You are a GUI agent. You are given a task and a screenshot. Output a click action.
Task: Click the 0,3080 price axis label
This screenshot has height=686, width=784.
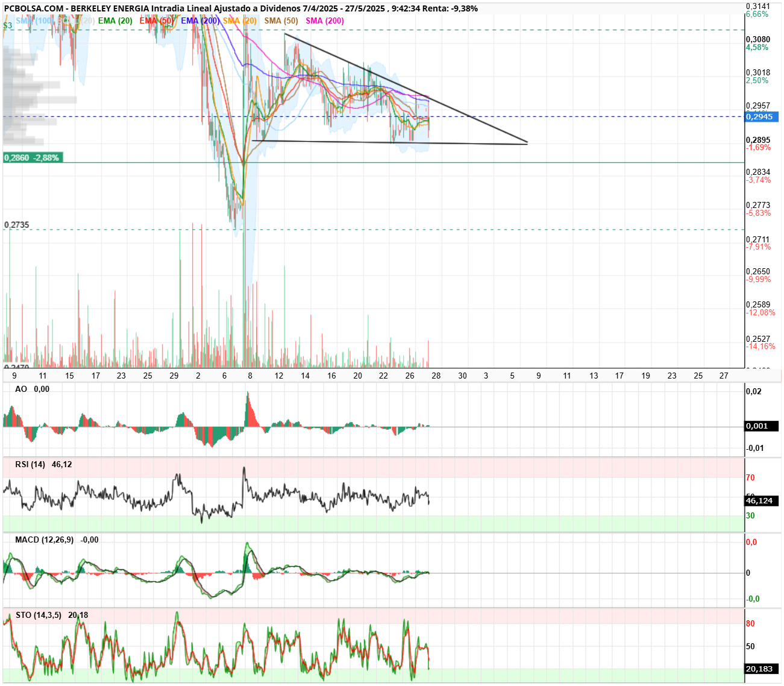click(x=758, y=39)
